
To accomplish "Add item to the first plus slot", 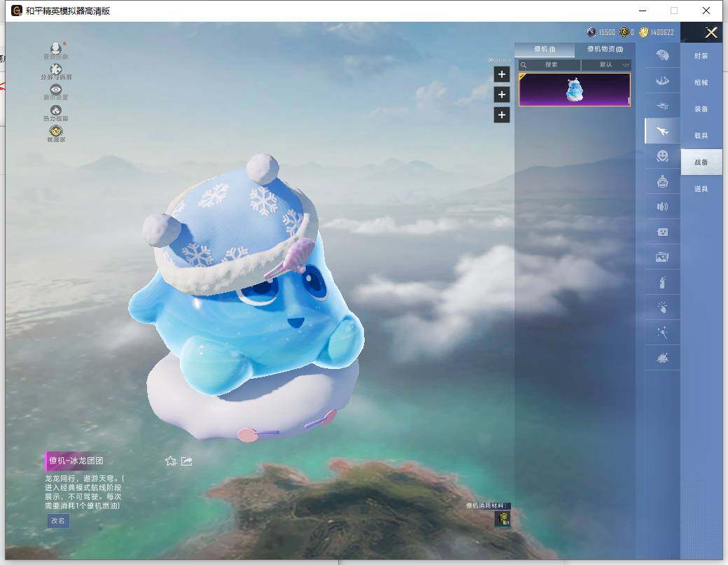I will pyautogui.click(x=501, y=74).
